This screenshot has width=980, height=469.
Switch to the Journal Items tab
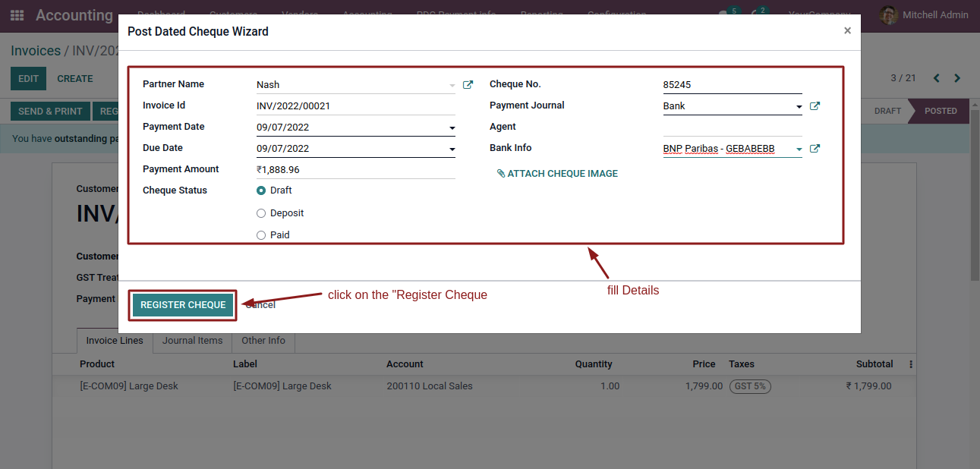pos(193,341)
